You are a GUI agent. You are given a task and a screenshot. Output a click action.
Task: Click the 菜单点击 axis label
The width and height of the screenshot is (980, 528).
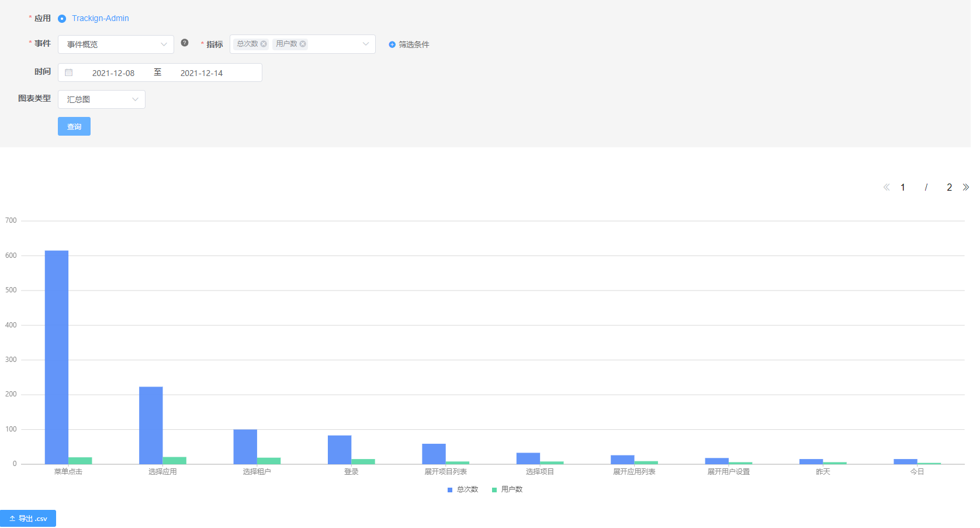click(x=68, y=472)
